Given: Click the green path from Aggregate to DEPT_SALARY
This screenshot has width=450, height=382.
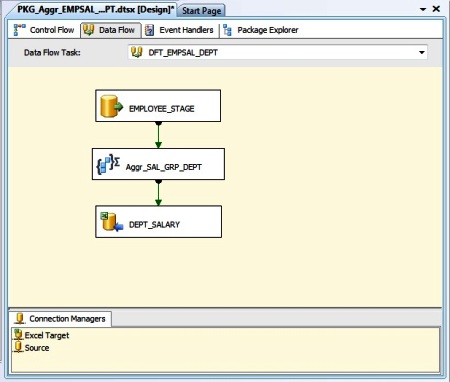Looking at the screenshot, I should 158,193.
